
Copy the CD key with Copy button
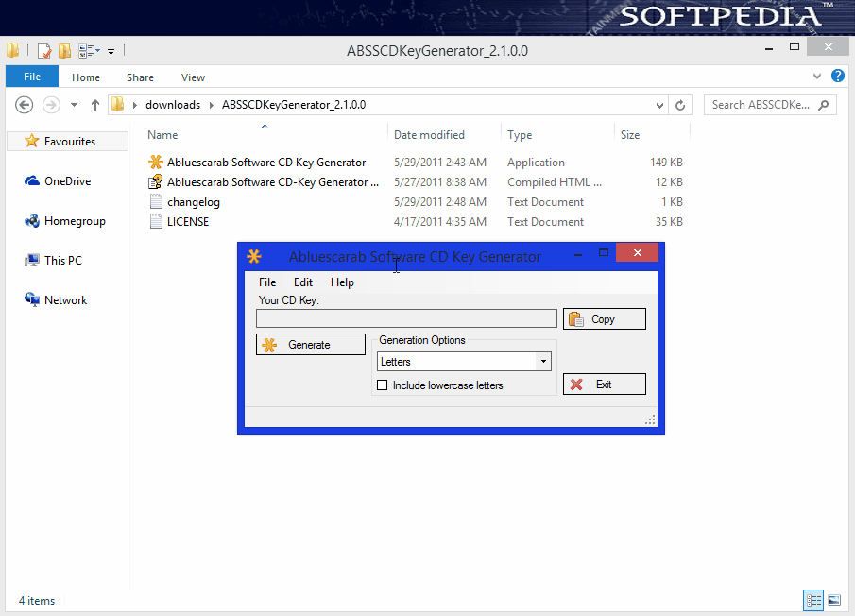(605, 319)
